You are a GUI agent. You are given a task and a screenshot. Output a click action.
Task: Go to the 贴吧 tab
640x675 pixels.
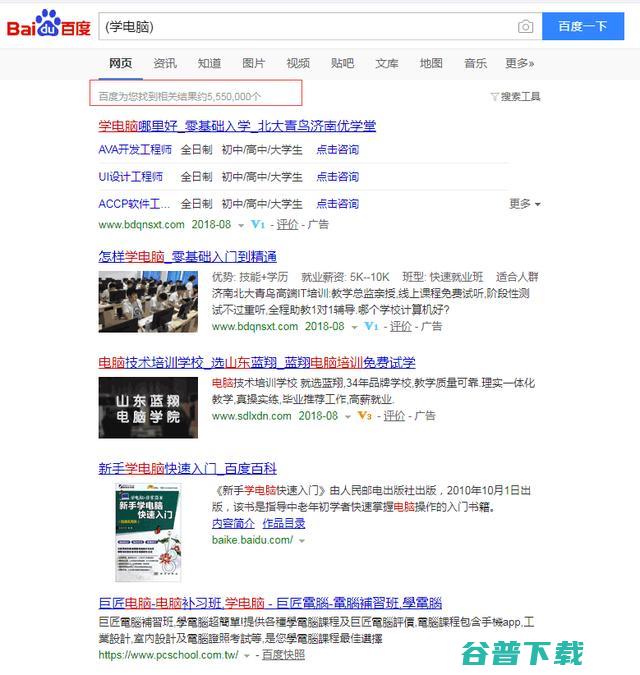coord(342,63)
